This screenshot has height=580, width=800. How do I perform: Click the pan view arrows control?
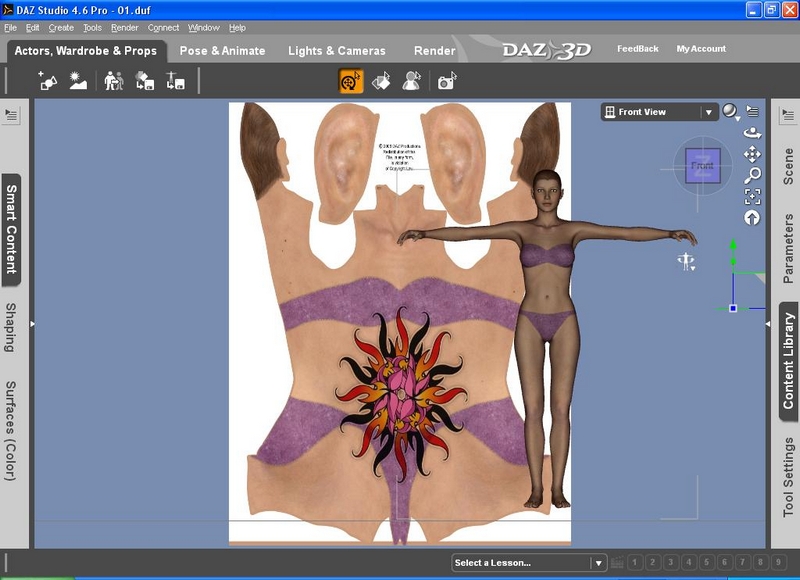tap(752, 154)
